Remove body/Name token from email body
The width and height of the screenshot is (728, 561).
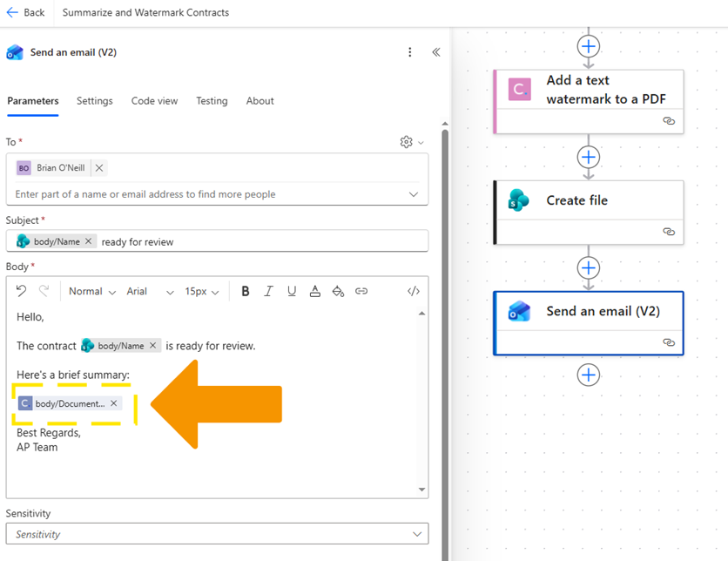coord(152,346)
